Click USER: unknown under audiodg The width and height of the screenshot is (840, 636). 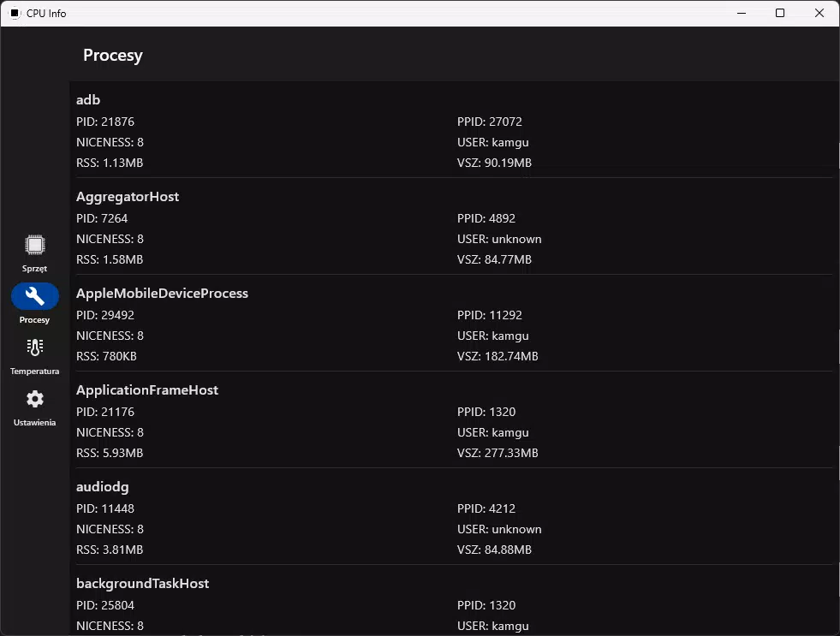(499, 530)
